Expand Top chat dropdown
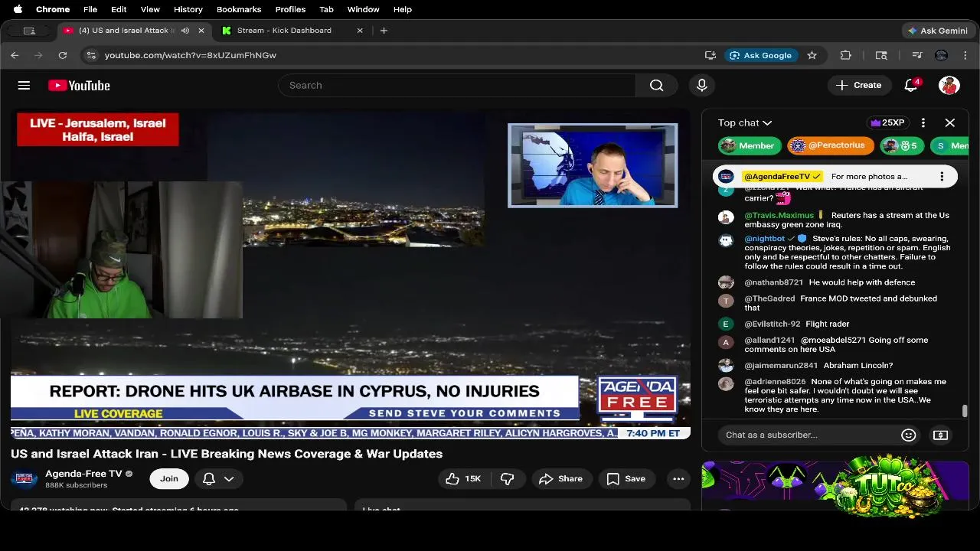Screen dimensions: 980x551 pos(745,122)
